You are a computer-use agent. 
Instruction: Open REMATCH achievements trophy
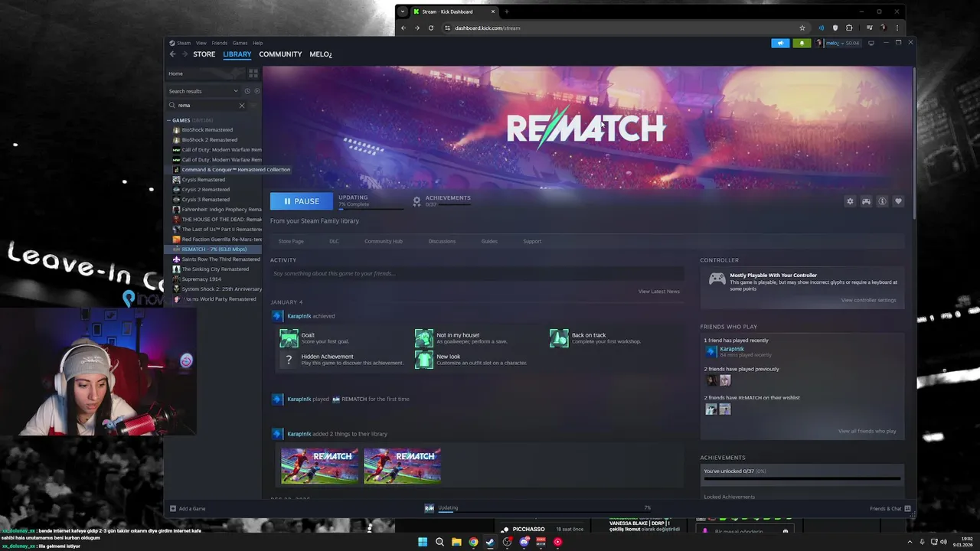416,201
